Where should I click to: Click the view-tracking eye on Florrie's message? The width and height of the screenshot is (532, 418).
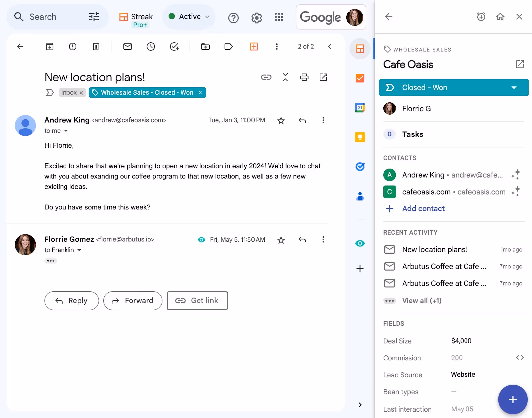(201, 240)
